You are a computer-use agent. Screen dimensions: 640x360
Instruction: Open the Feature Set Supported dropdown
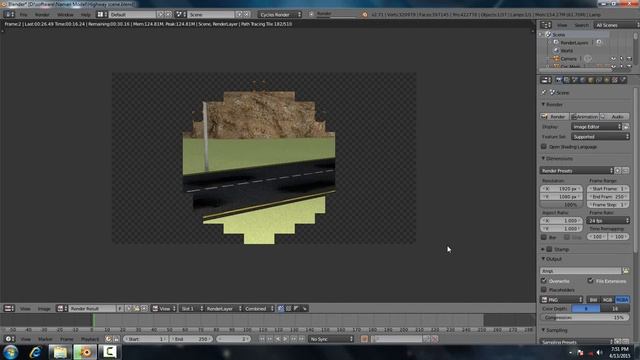coord(600,137)
